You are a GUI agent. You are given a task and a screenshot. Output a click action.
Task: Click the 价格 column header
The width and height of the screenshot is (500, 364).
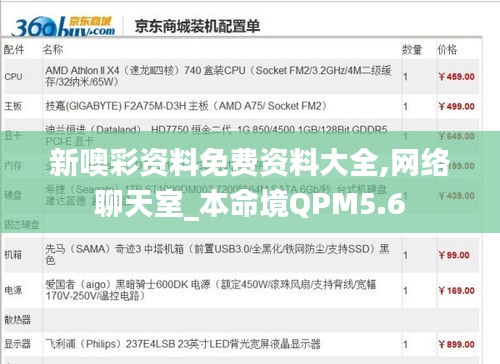coord(447,50)
